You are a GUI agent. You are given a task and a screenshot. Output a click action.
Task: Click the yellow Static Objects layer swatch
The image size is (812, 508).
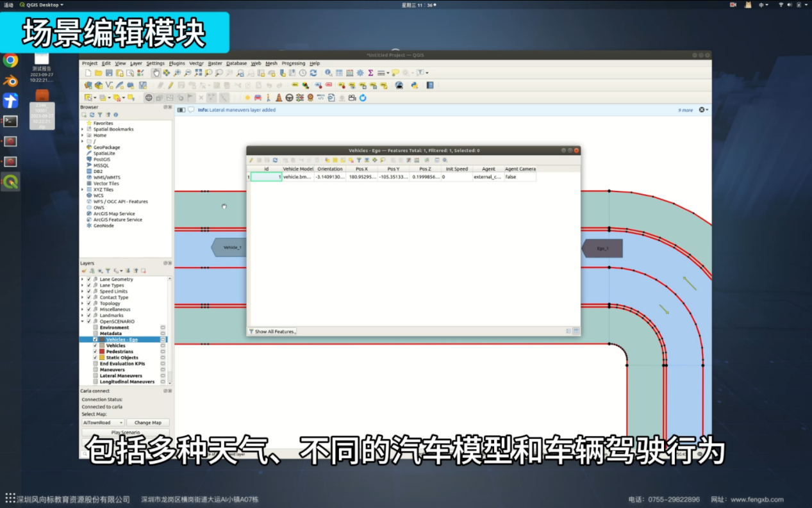(x=102, y=357)
